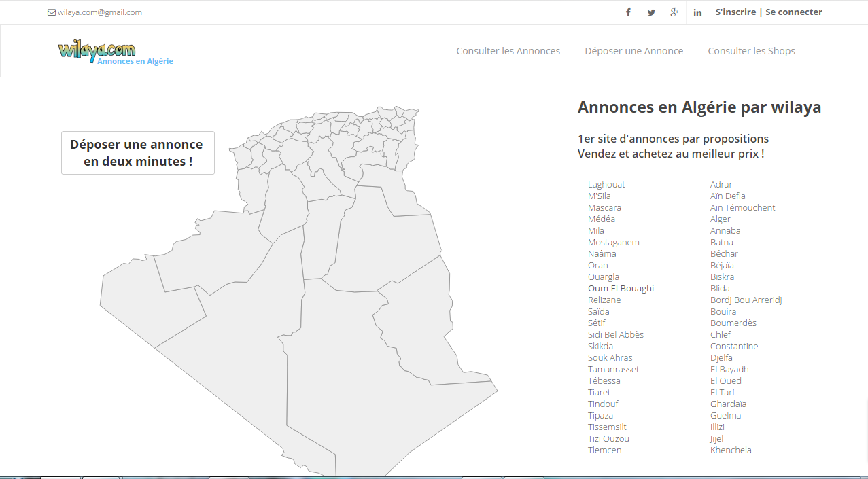Click the Facebook icon in top bar

[628, 12]
